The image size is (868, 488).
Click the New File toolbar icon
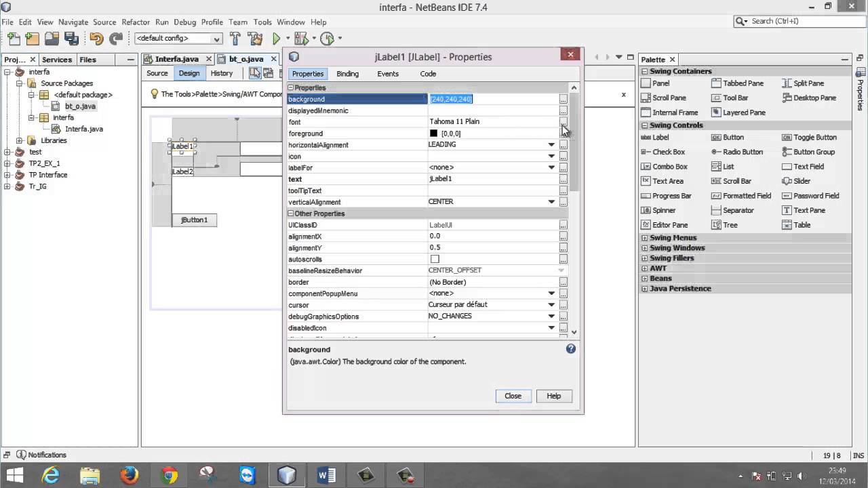click(13, 39)
